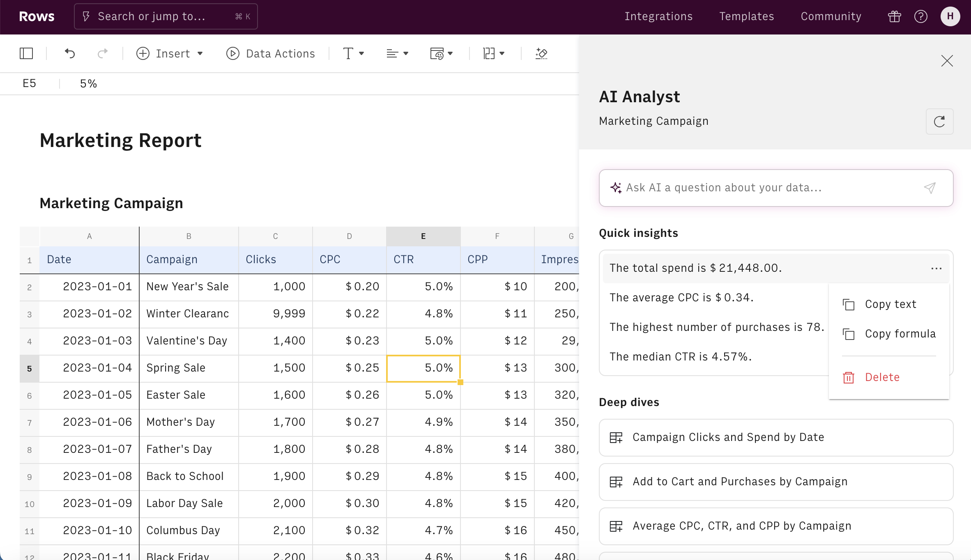Click the Rows logo

37,16
